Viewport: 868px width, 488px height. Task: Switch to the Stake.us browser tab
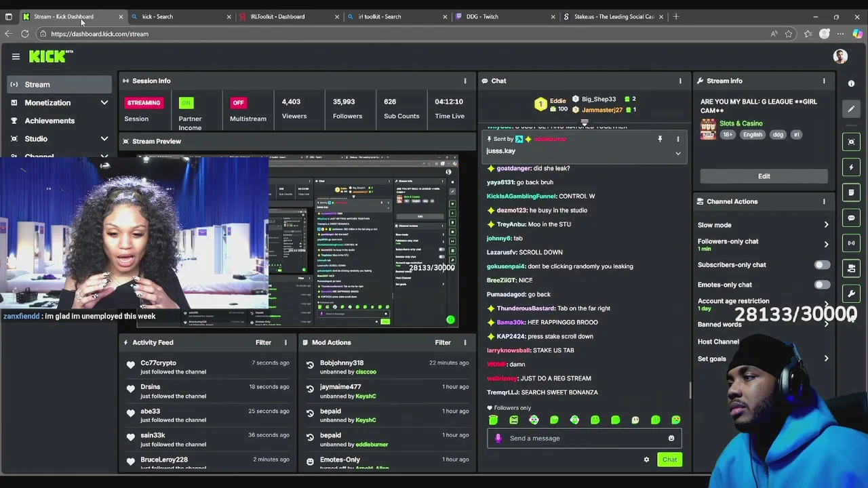tap(613, 16)
